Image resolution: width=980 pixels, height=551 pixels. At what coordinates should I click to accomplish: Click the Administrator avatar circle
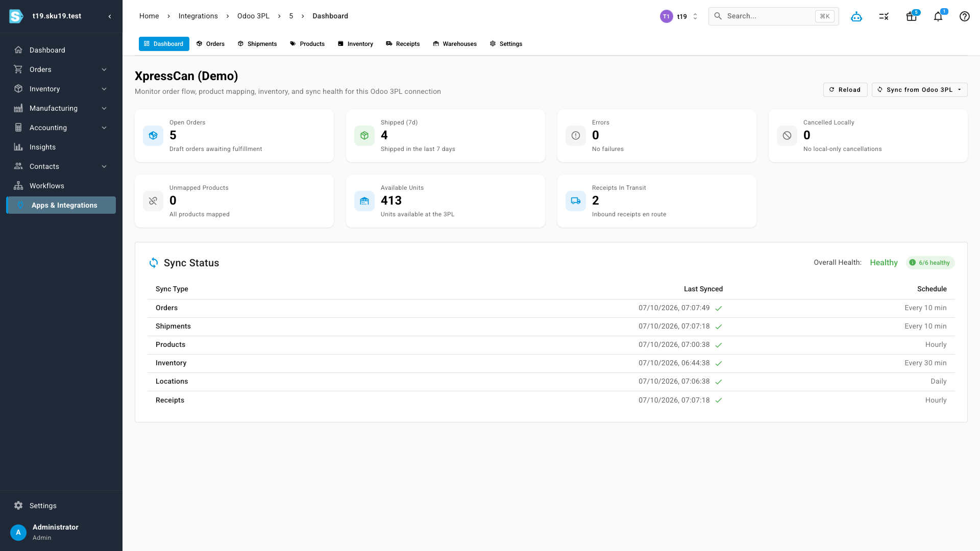coord(18,532)
